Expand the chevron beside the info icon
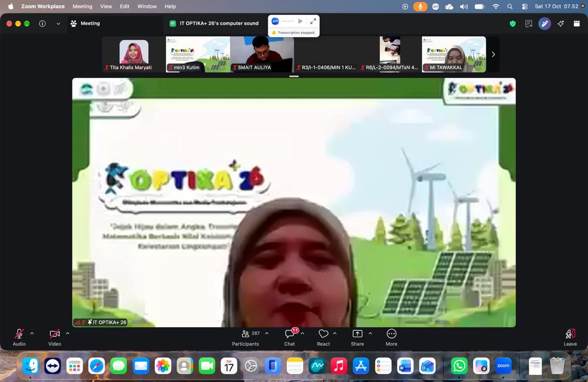The height and width of the screenshot is (382, 588). pos(58,23)
